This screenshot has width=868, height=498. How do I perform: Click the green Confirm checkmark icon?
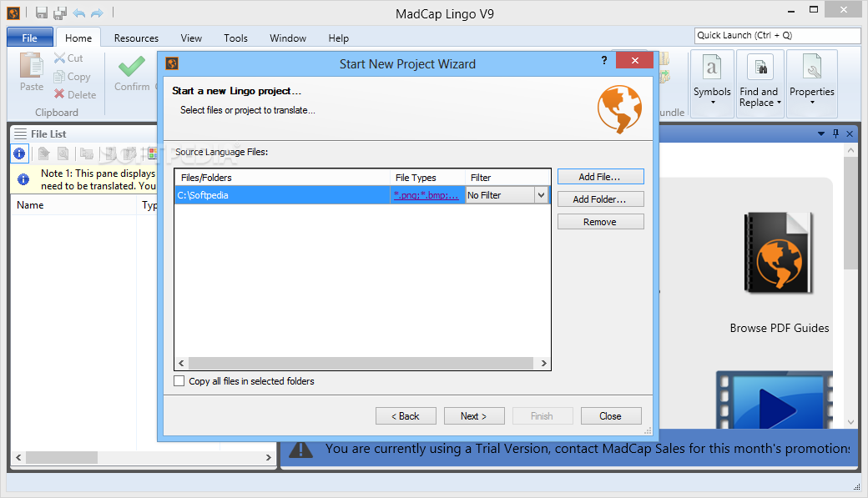pyautogui.click(x=132, y=67)
